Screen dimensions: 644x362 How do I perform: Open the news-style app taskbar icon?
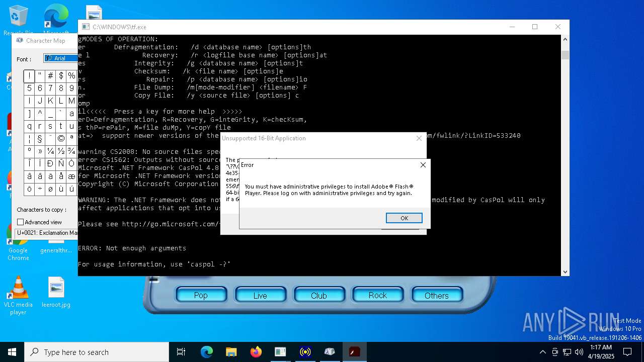click(x=280, y=352)
